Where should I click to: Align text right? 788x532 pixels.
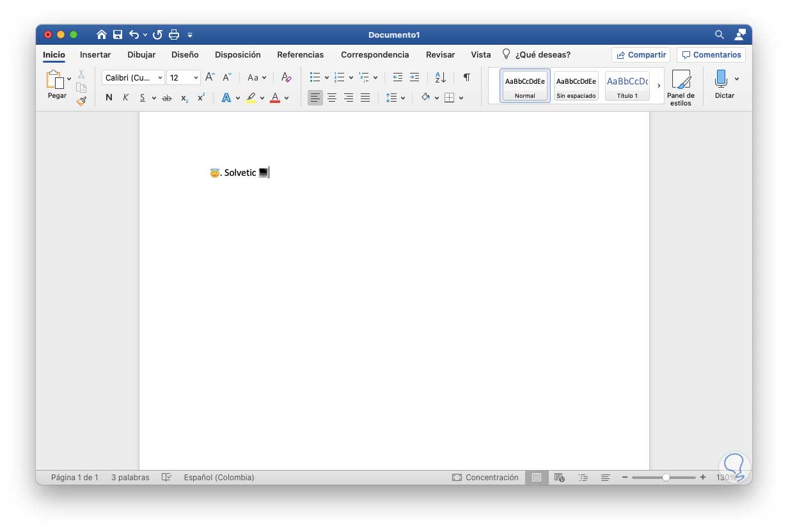pyautogui.click(x=349, y=98)
